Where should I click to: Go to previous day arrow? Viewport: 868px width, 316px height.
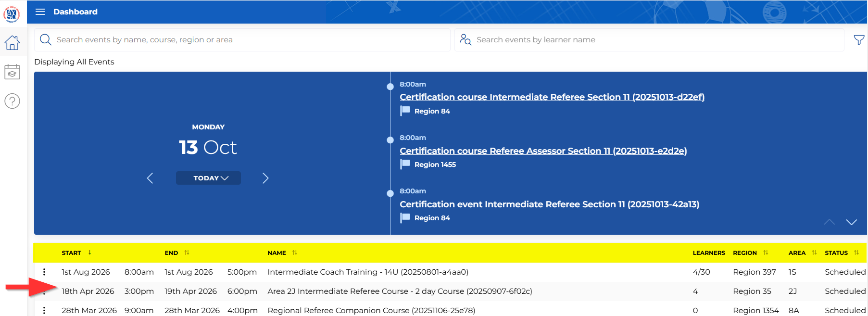[x=150, y=178]
